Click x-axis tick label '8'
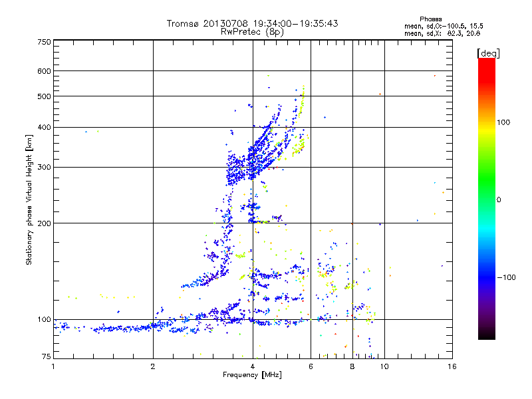Image resolution: width=532 pixels, height=399 pixels. pyautogui.click(x=352, y=366)
